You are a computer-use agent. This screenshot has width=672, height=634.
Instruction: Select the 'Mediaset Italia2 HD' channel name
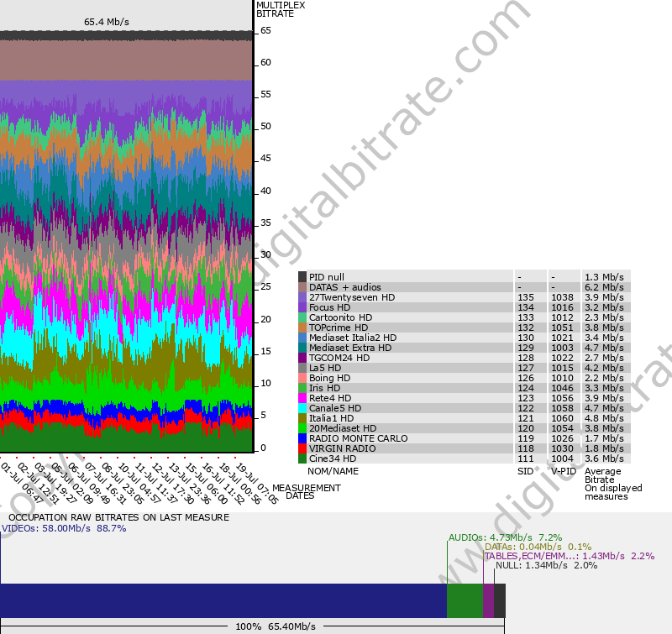coord(353,338)
